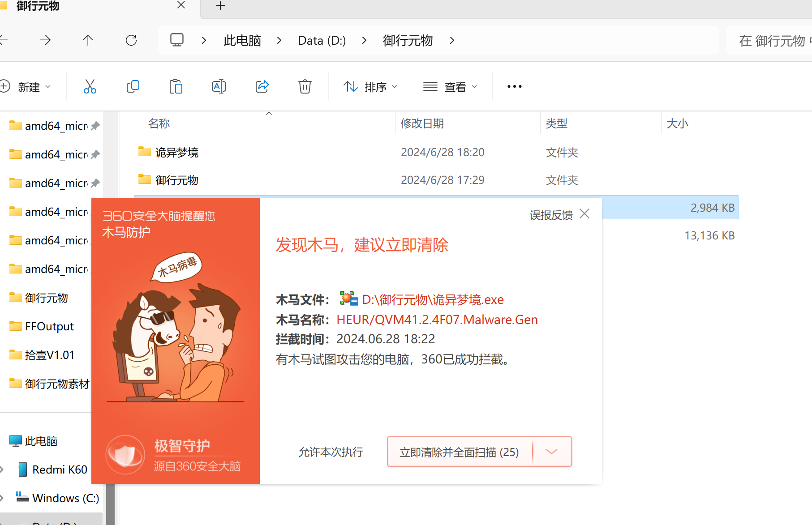The height and width of the screenshot is (525, 812).
Task: Expand the Redmi K60 tree node arrow
Action: (x=2, y=470)
